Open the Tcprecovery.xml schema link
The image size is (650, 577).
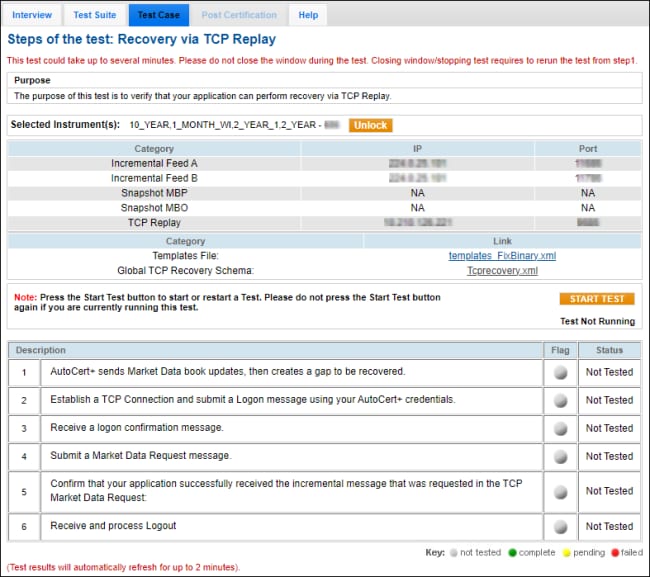[x=502, y=270]
